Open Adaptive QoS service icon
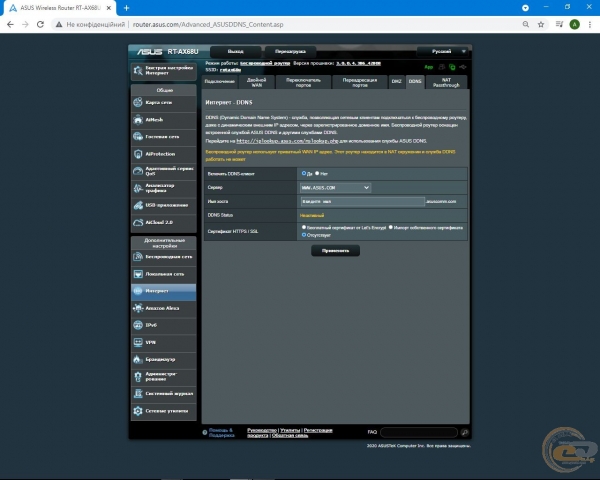The width and height of the screenshot is (600, 480). pyautogui.click(x=138, y=171)
